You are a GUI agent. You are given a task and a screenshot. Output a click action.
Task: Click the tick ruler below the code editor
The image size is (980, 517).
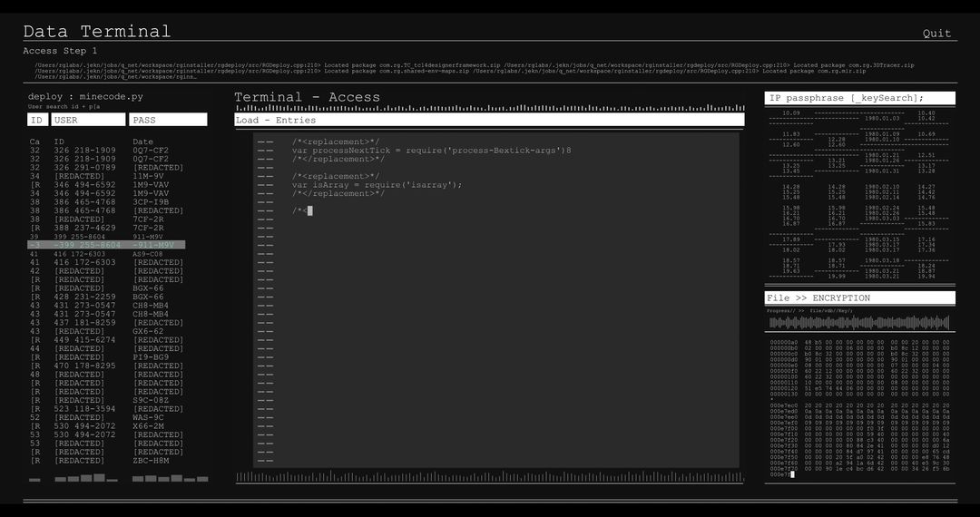click(x=489, y=476)
